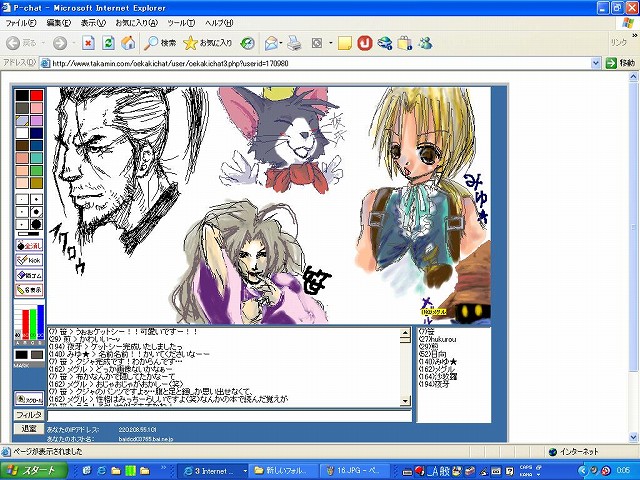The width and height of the screenshot is (640, 480).
Task: Open the Favorites star (お気に入り) panel
Action: pyautogui.click(x=207, y=43)
